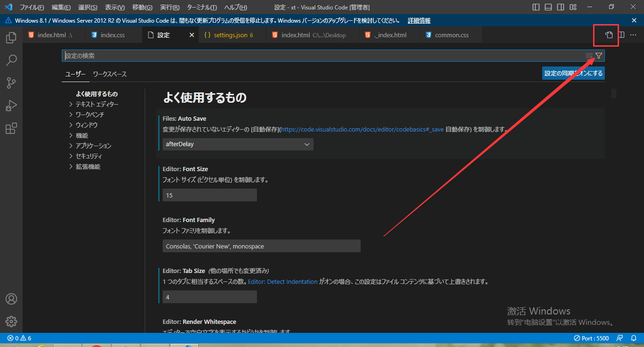Click the 'Files: Auto Save' setting title
This screenshot has height=347, width=644.
(184, 118)
